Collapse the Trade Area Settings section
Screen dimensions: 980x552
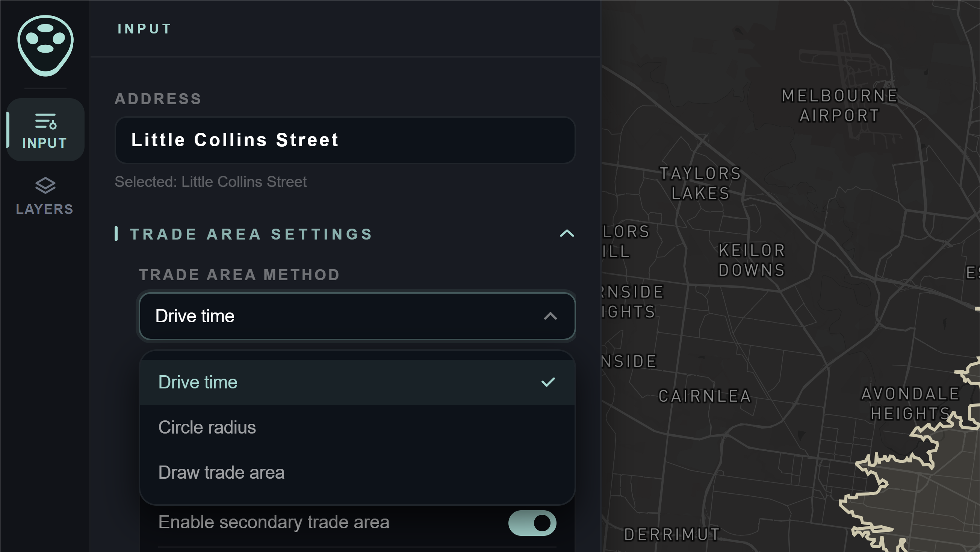pos(566,234)
